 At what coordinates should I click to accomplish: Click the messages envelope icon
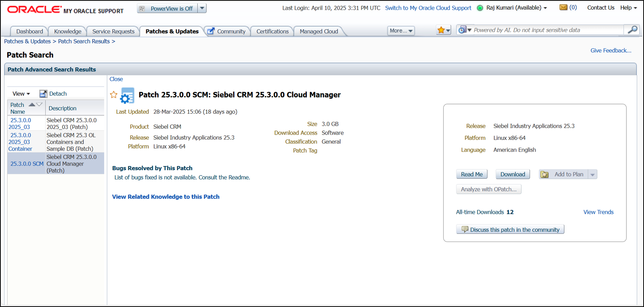click(563, 7)
